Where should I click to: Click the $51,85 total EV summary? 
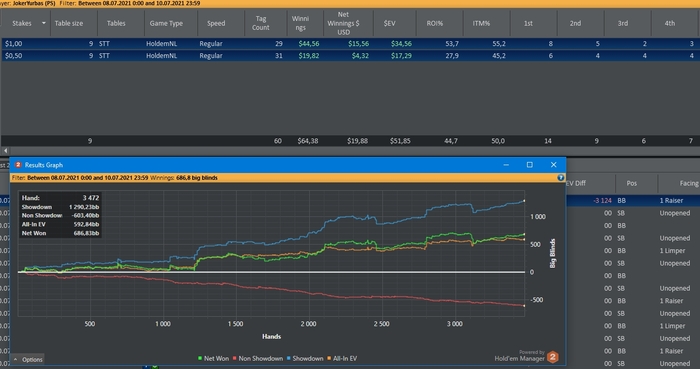(400, 141)
